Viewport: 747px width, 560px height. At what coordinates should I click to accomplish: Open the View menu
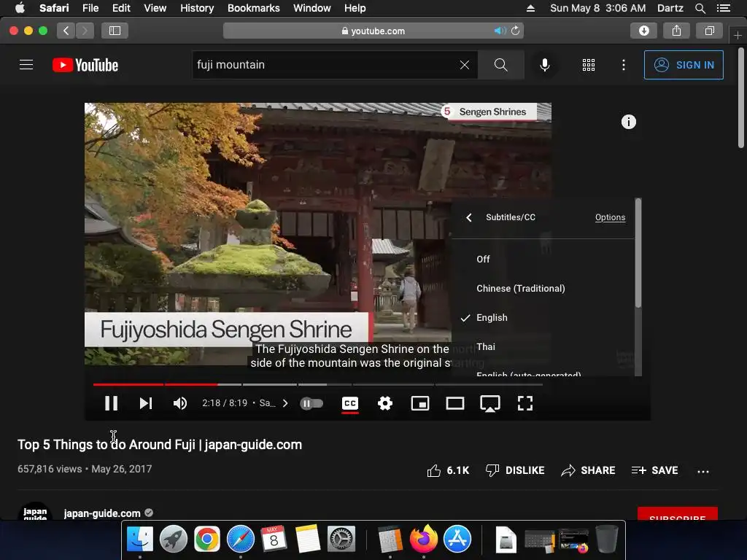pos(155,8)
